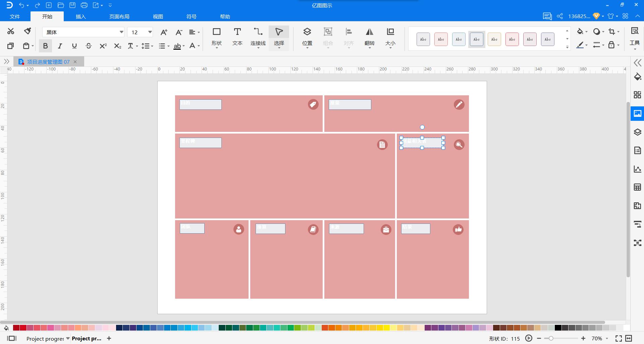Click the Cut scissors icon

pos(11,32)
